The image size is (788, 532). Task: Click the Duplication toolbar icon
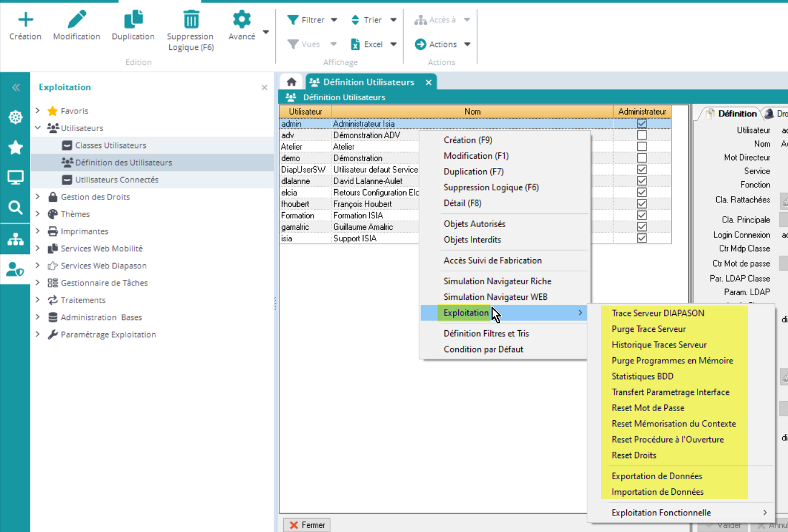(133, 19)
